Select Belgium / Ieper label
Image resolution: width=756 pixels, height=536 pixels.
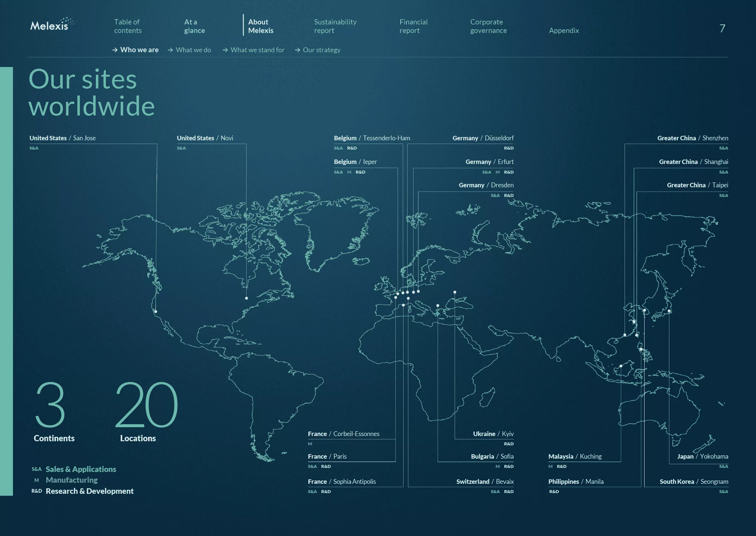[x=355, y=162]
